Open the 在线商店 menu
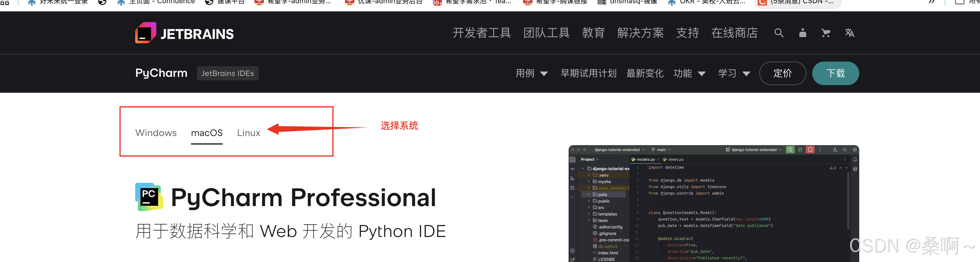 click(734, 33)
